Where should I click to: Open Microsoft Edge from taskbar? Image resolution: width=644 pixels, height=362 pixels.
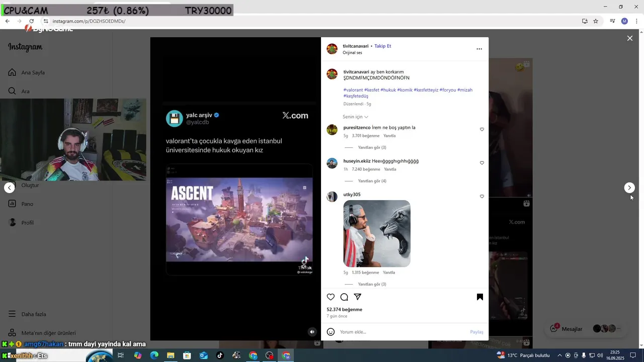click(154, 355)
